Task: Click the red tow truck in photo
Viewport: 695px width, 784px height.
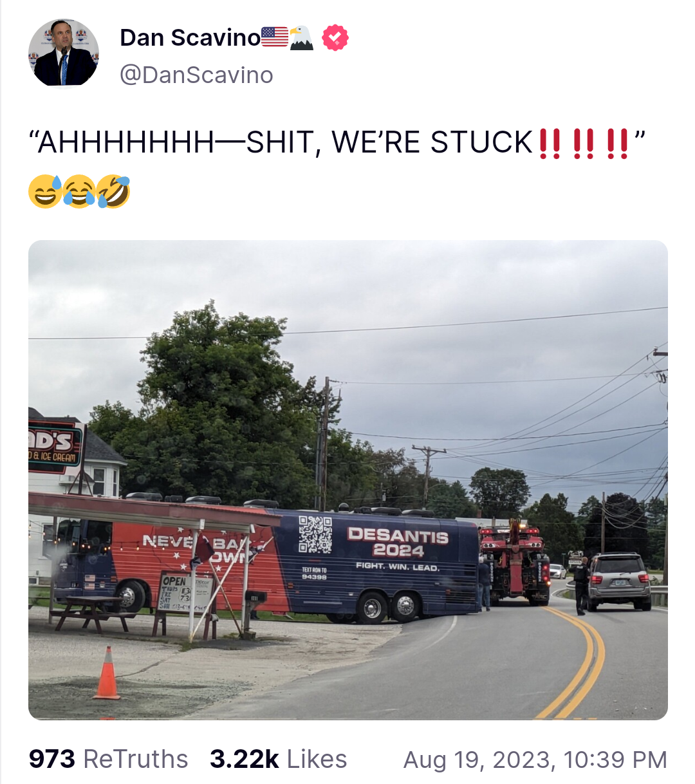Action: [515, 563]
